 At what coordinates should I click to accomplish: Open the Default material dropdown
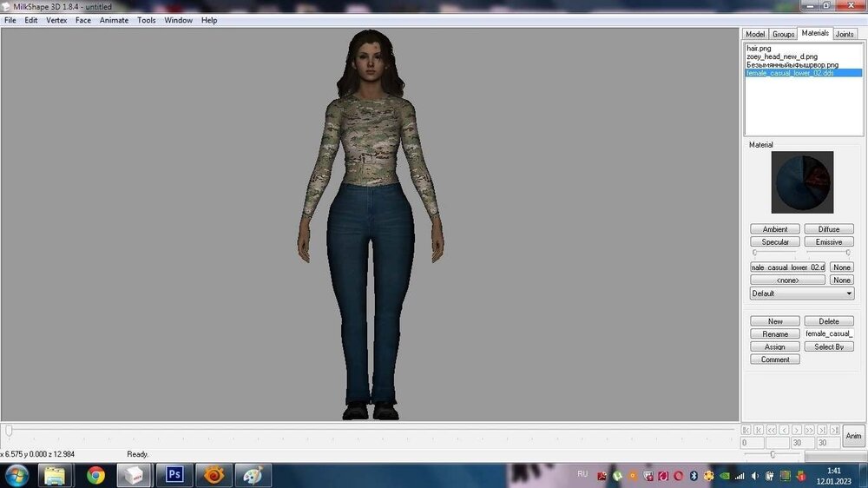click(x=802, y=293)
